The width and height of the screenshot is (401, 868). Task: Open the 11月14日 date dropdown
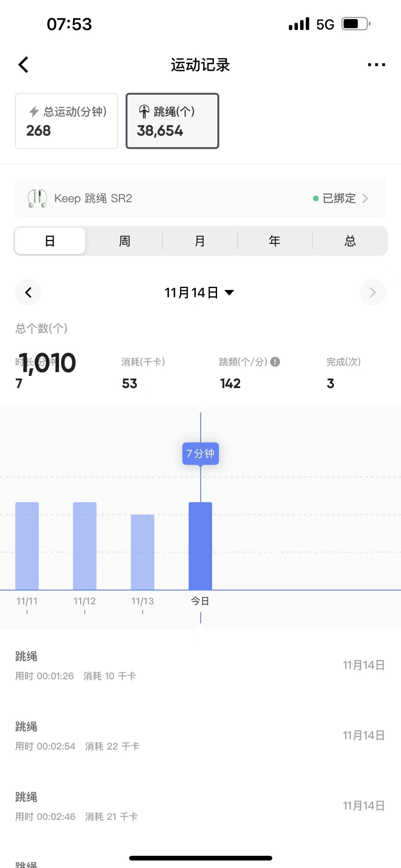click(199, 292)
